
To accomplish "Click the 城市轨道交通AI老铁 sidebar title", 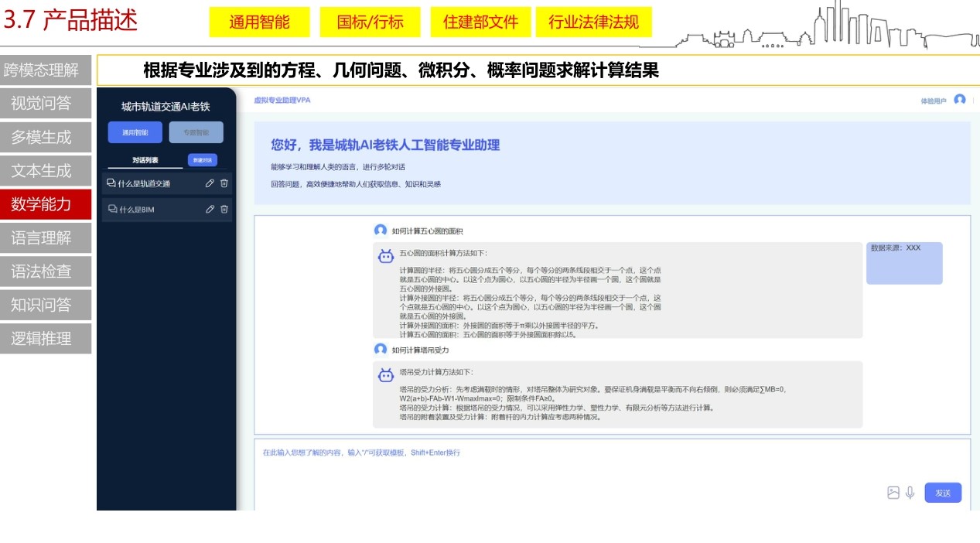I will coord(166,106).
